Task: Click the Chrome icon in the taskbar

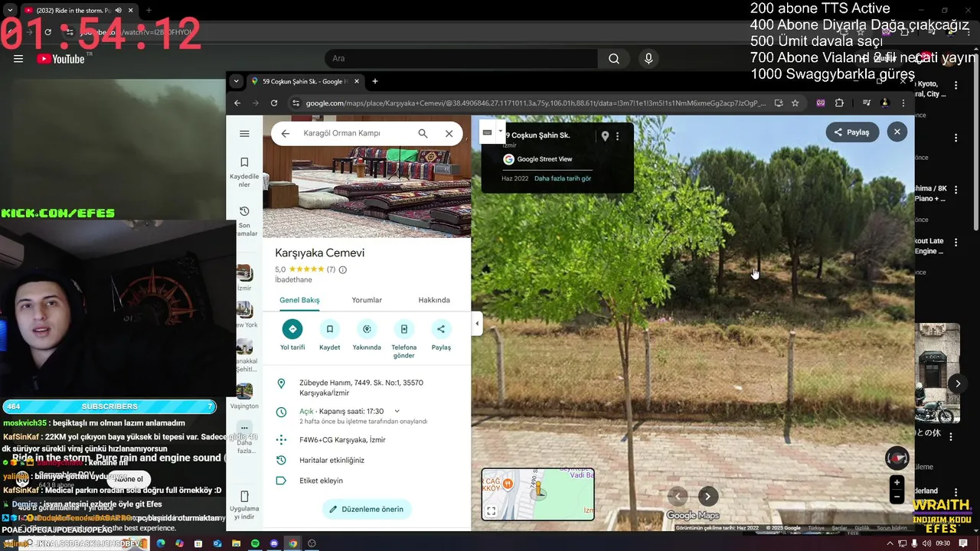Action: pyautogui.click(x=292, y=543)
